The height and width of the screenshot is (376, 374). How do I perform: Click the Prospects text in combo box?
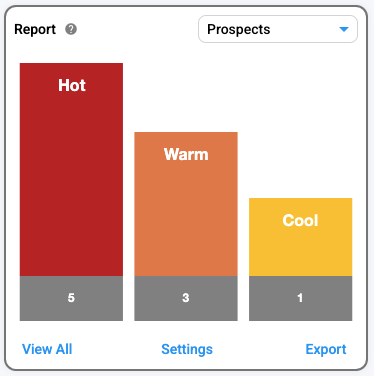pyautogui.click(x=239, y=29)
